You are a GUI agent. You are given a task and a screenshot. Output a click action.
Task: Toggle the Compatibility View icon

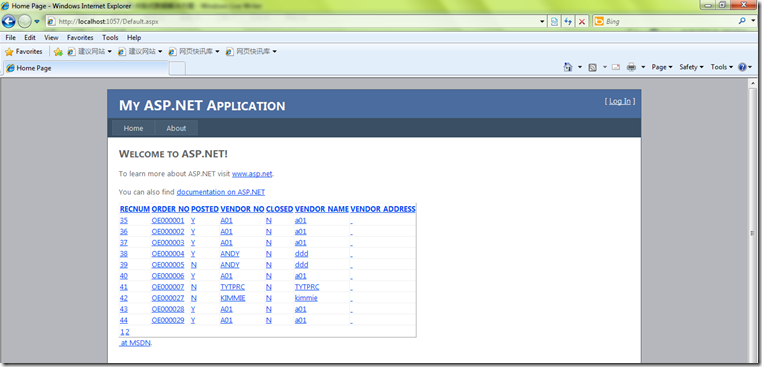click(x=554, y=22)
